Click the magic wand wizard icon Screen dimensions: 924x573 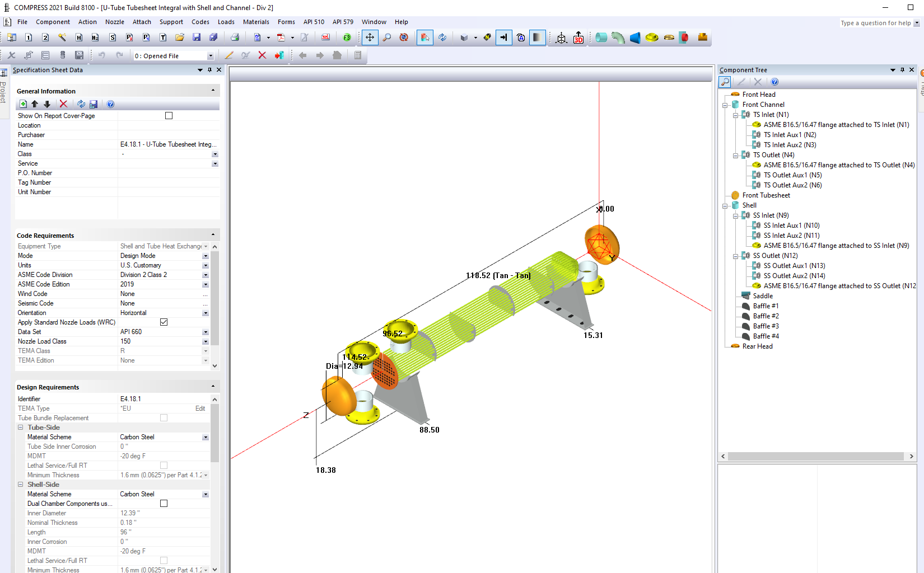tap(62, 37)
